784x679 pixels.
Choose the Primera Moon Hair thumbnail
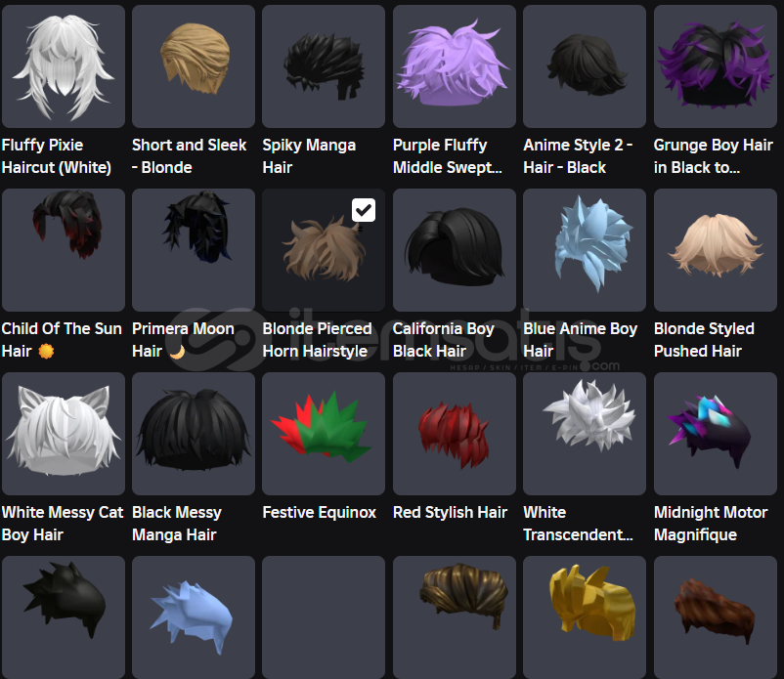(x=194, y=250)
